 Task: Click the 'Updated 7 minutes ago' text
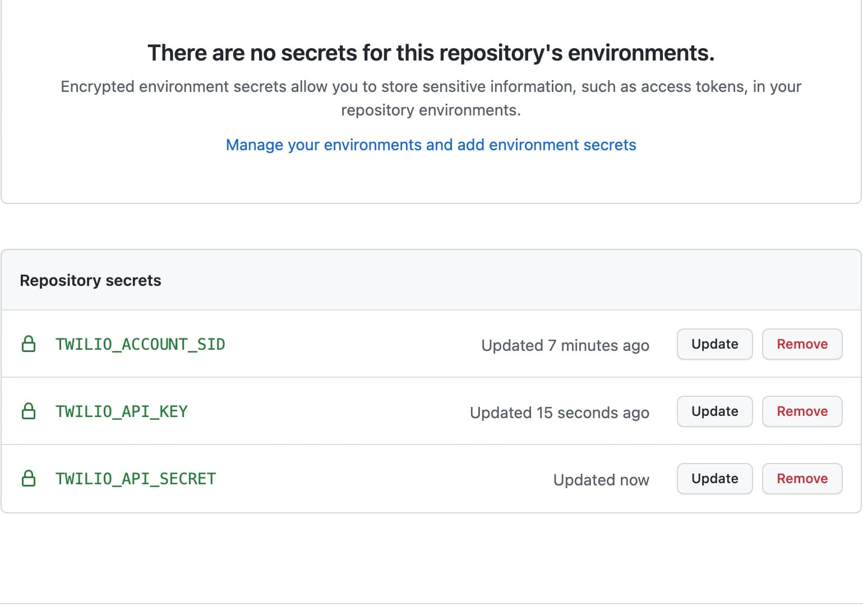coord(565,345)
